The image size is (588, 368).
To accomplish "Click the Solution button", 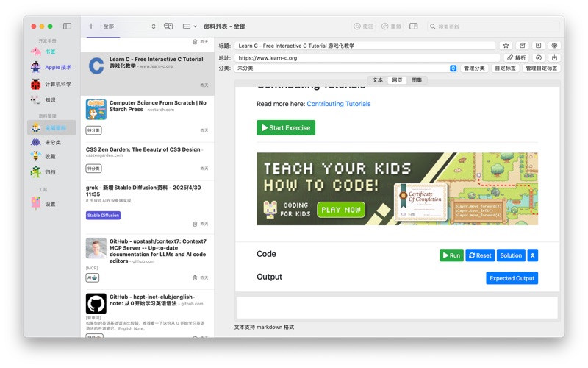I will click(x=511, y=255).
